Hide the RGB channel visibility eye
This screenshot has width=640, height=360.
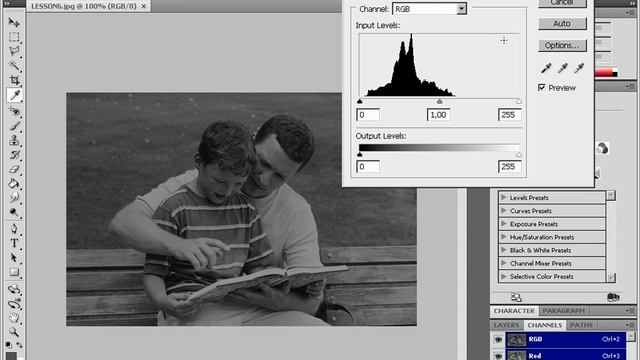[x=498, y=340]
